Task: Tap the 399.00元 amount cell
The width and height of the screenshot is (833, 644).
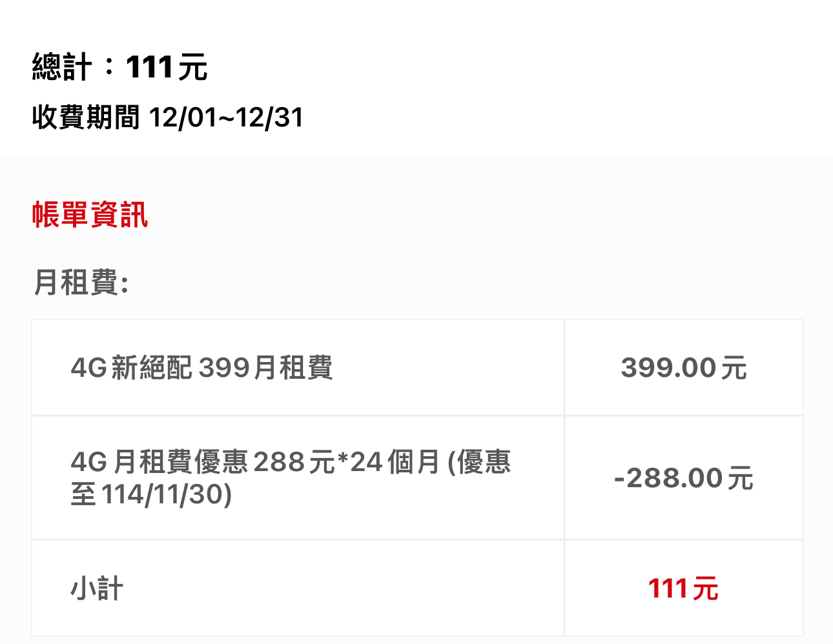Action: [x=683, y=368]
